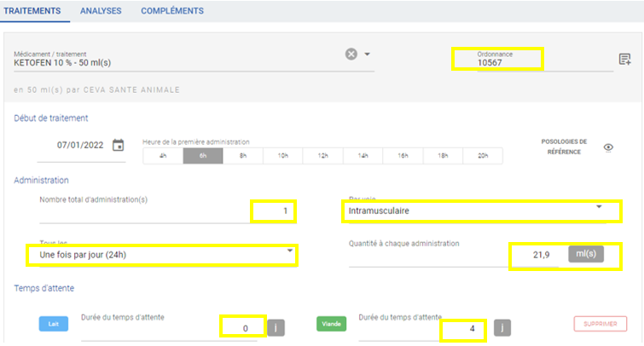644x346 pixels.
Task: Select 16h first administration time
Action: pyautogui.click(x=403, y=156)
